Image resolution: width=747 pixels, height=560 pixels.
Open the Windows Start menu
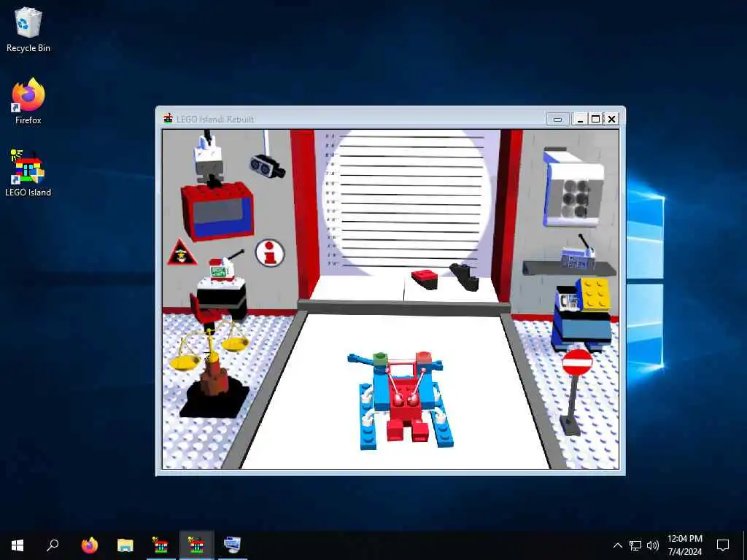pos(18,545)
